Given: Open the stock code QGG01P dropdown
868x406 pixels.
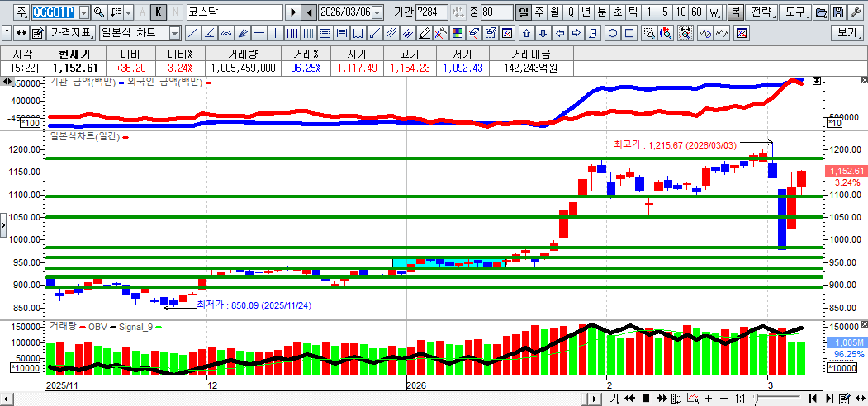Looking at the screenshot, I should click(83, 12).
